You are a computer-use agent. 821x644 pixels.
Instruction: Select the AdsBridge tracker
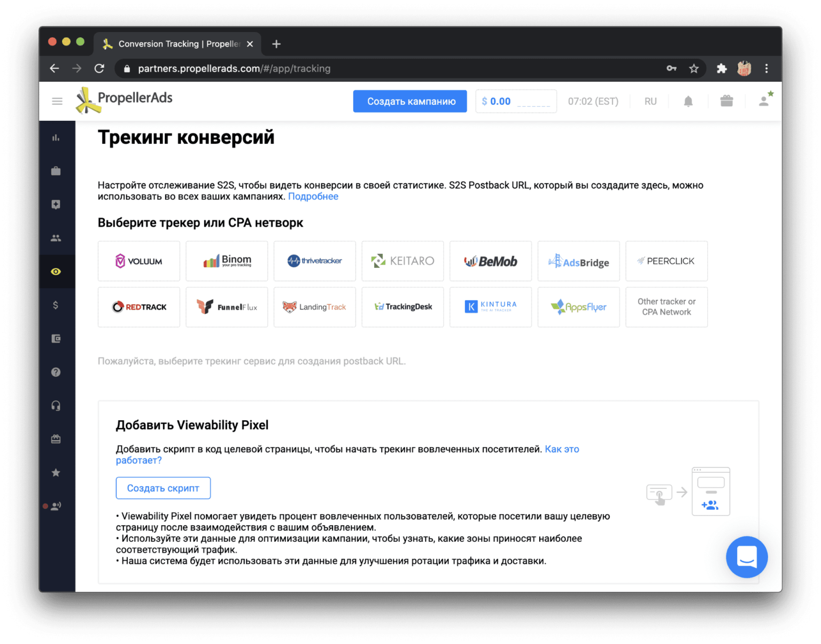pos(579,261)
